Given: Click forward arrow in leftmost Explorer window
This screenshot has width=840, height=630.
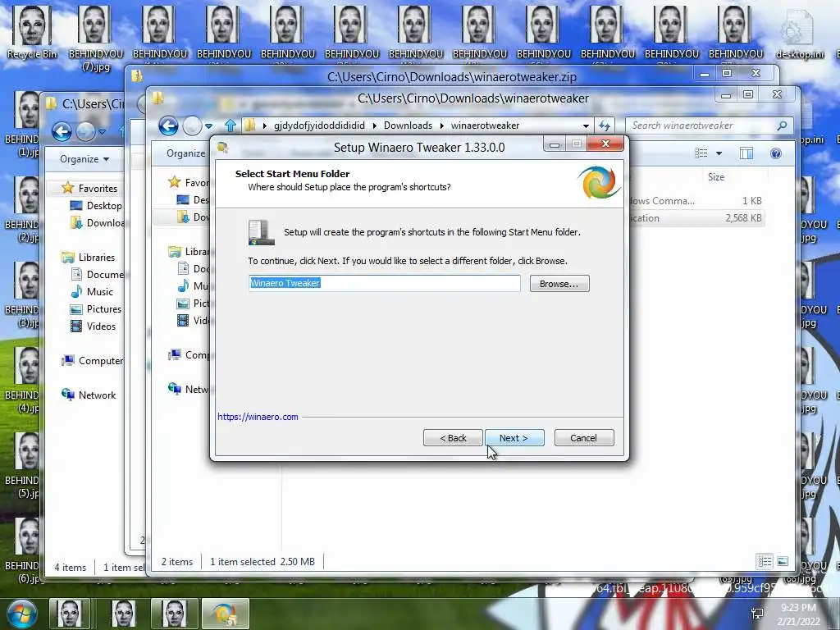Looking at the screenshot, I should coord(85,131).
